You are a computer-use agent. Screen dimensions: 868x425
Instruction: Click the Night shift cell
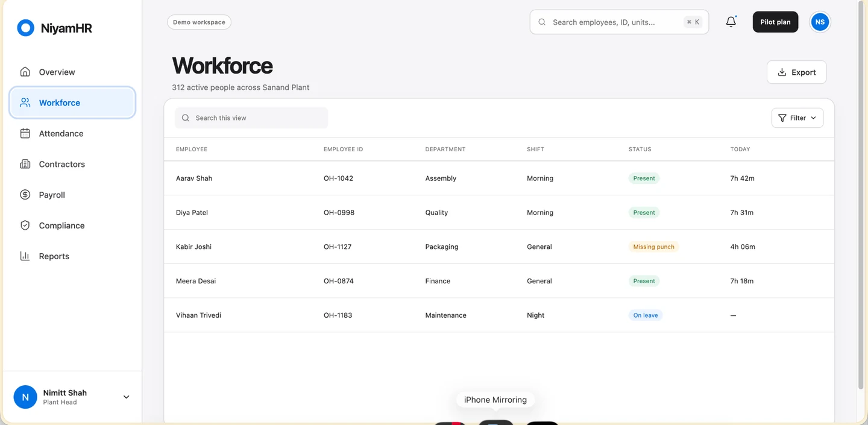[535, 315]
